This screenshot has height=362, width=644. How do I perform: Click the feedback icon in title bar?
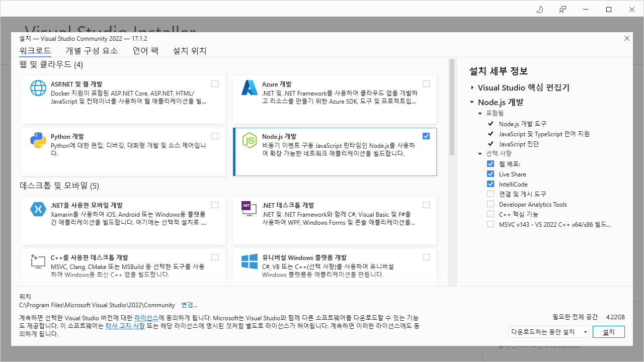[x=562, y=10]
